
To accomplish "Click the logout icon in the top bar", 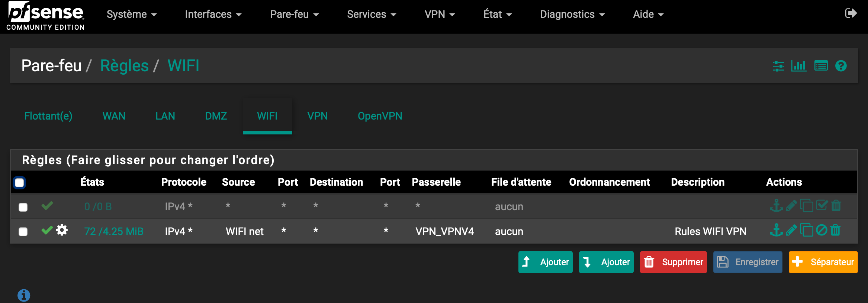I will (851, 13).
